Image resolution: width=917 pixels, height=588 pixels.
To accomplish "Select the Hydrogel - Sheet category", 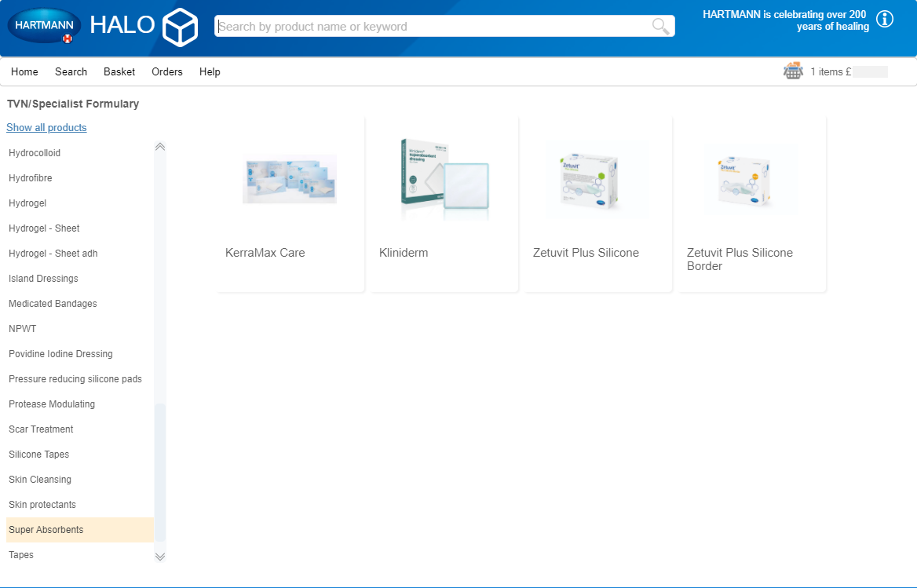I will [80, 228].
